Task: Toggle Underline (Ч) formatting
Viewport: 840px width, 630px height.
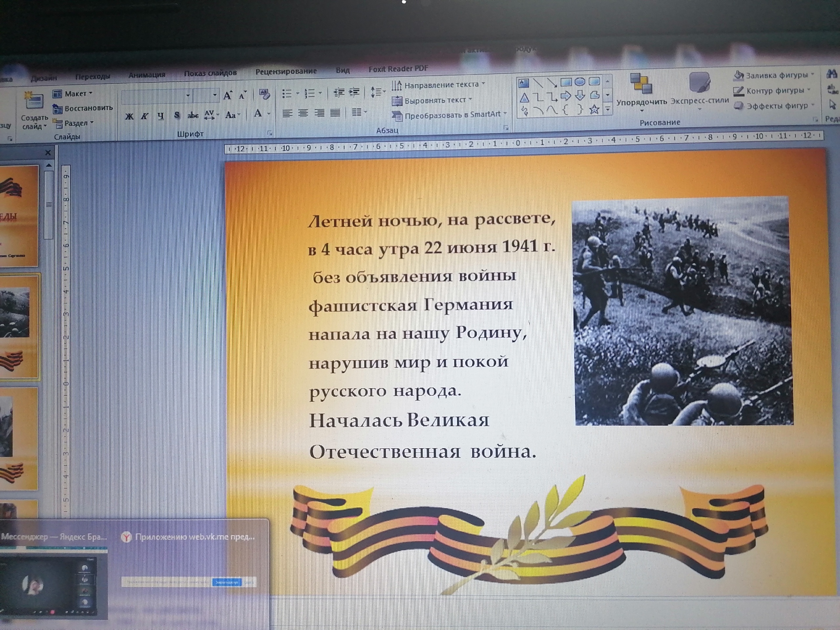Action: coord(161,116)
